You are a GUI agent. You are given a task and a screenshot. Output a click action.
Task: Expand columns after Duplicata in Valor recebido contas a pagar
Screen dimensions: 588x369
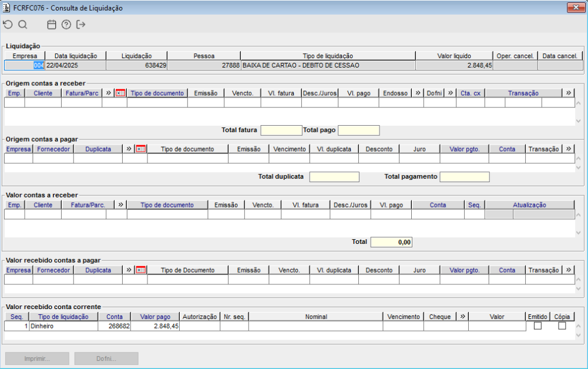[129, 270]
